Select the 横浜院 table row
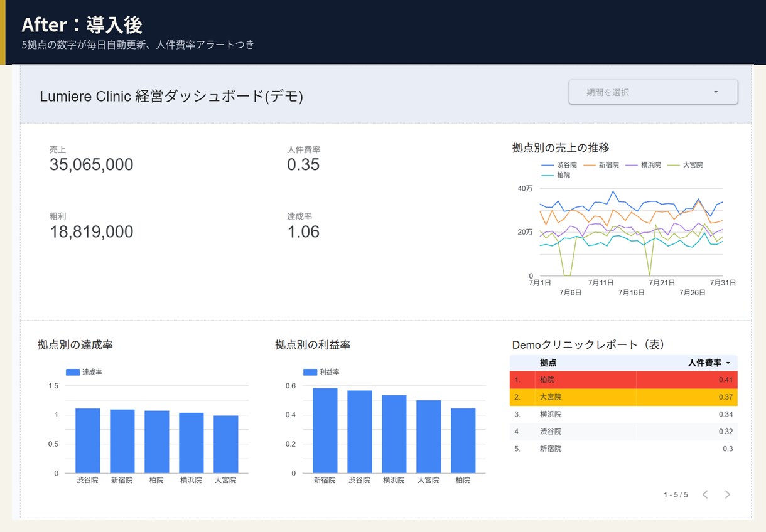The height and width of the screenshot is (532, 766). (623, 414)
